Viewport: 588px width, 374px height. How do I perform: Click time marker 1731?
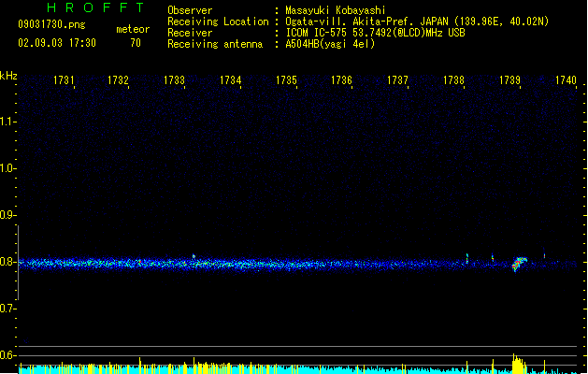coord(65,80)
